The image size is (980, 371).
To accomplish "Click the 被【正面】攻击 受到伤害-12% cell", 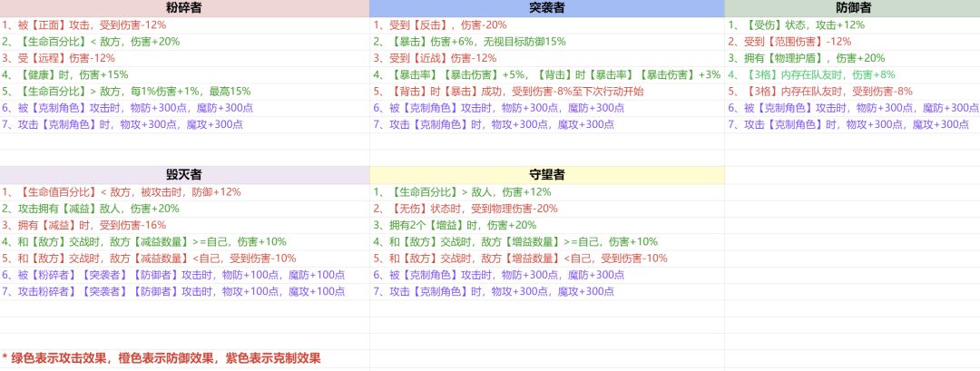I will pos(184,25).
